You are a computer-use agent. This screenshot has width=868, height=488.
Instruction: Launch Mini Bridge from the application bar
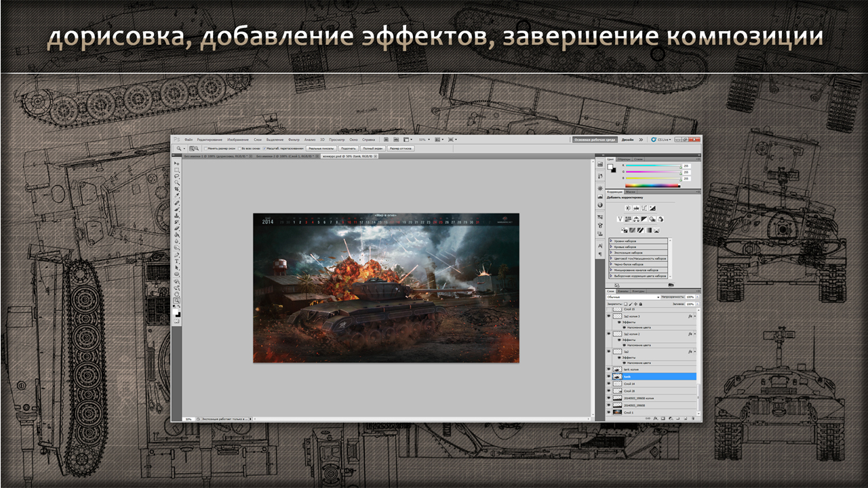coord(396,140)
